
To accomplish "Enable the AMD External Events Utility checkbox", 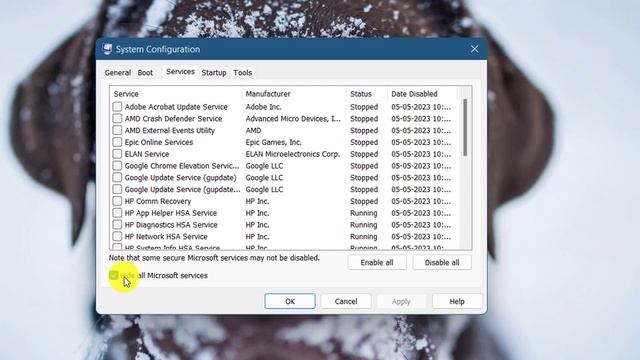I will click(117, 130).
